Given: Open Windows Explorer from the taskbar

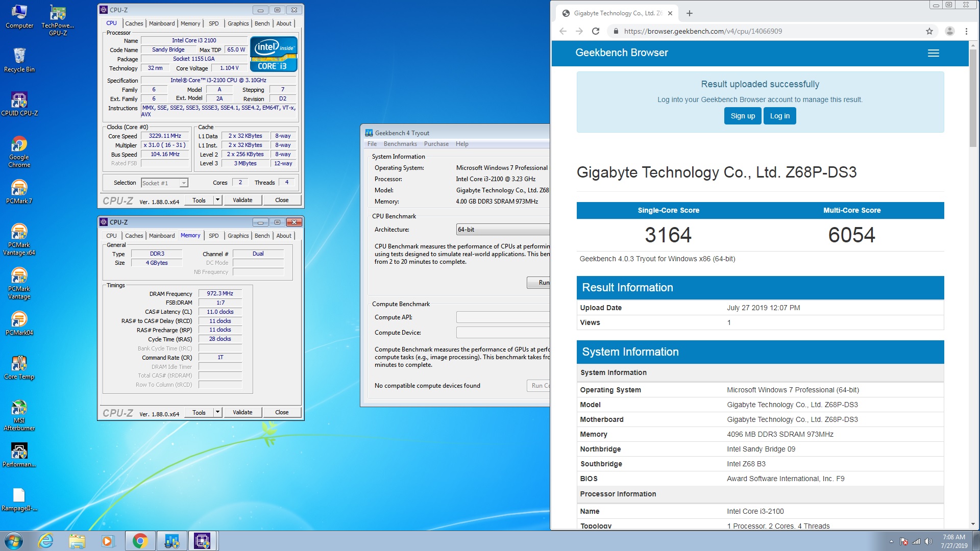Looking at the screenshot, I should 77,541.
